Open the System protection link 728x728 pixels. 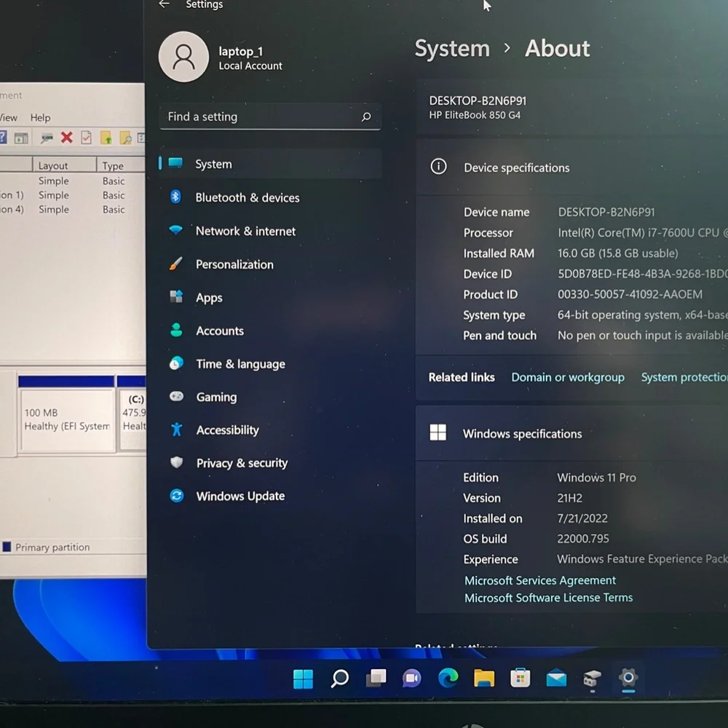tap(684, 377)
